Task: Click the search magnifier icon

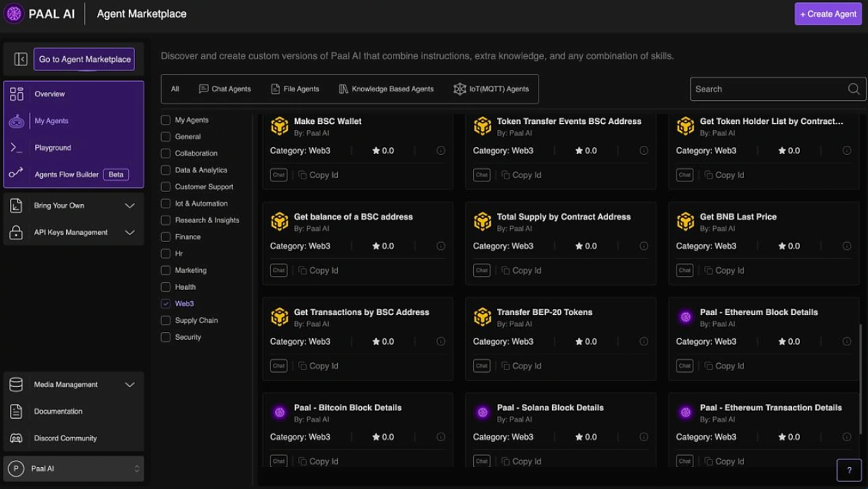Action: click(853, 89)
